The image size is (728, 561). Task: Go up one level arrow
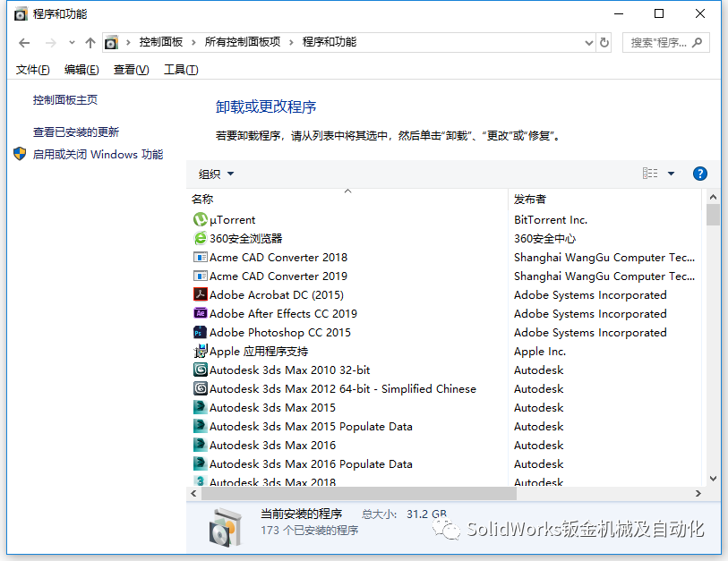click(x=90, y=43)
